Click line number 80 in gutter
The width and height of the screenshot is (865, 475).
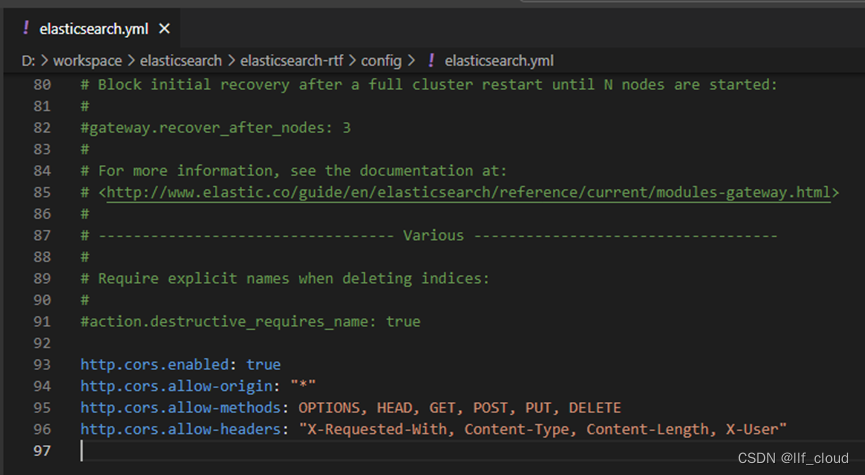tap(42, 85)
